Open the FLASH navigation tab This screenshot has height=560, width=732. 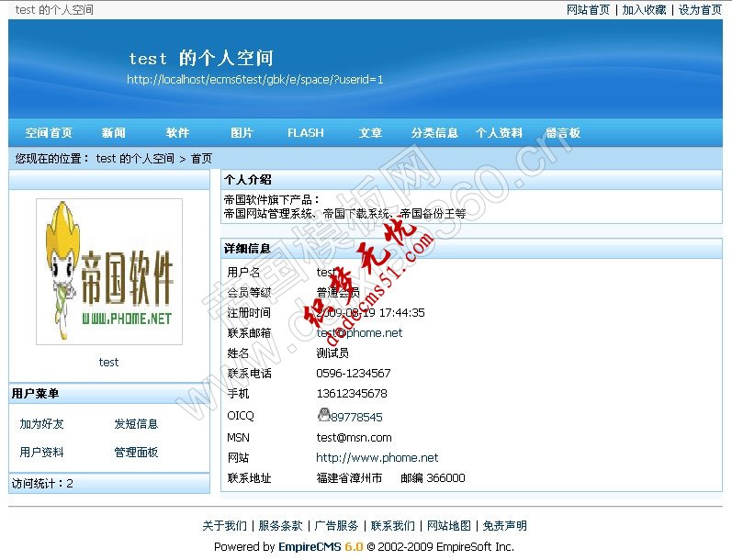click(306, 133)
